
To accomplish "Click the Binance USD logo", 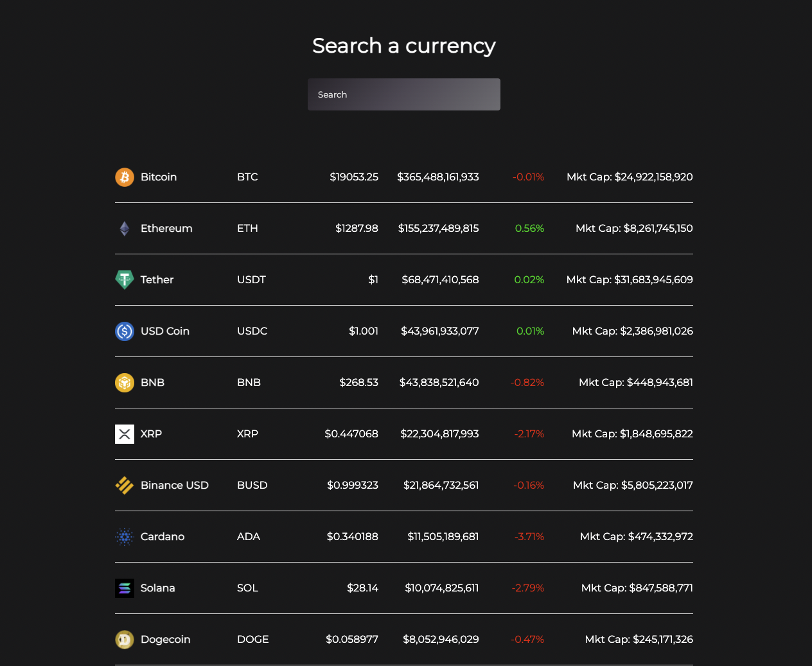I will tap(125, 486).
